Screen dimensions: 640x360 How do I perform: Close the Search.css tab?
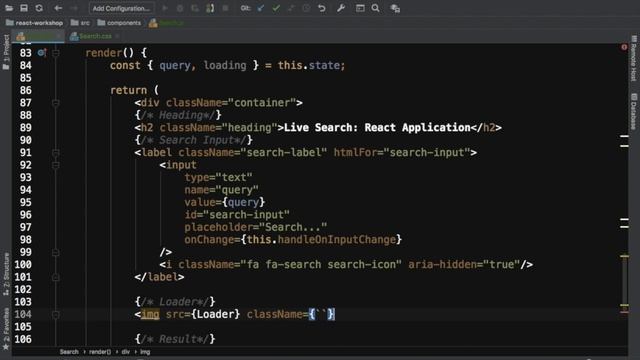coord(117,36)
